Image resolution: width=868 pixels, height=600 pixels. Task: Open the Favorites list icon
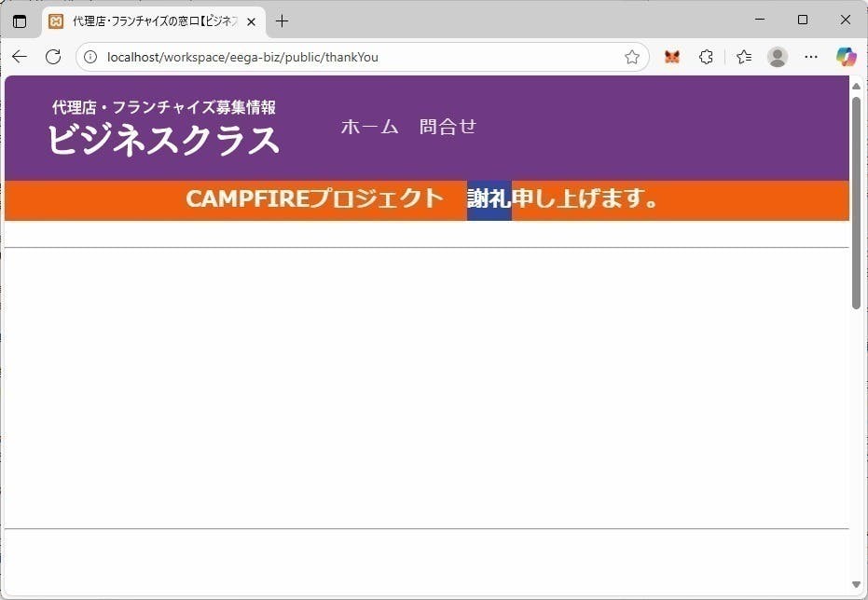tap(744, 57)
